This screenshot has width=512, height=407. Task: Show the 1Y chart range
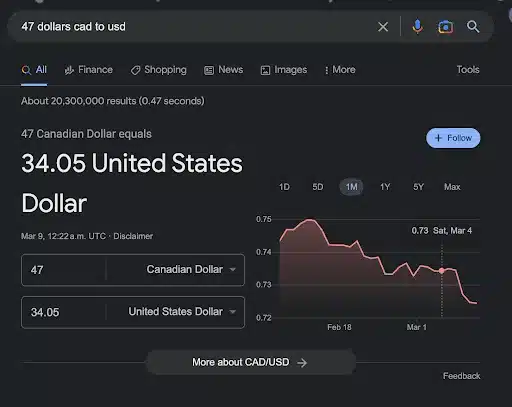(385, 187)
